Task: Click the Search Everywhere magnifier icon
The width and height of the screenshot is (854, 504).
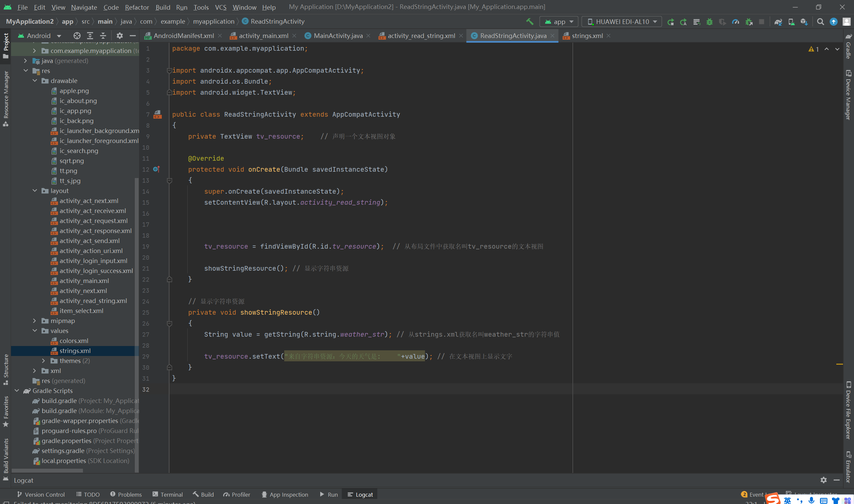Action: [x=820, y=22]
